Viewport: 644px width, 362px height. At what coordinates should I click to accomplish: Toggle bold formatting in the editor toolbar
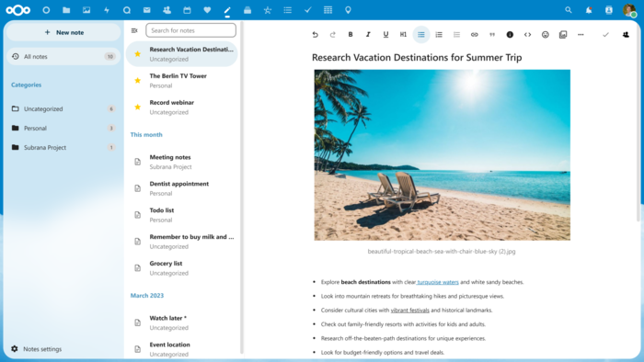(x=351, y=34)
